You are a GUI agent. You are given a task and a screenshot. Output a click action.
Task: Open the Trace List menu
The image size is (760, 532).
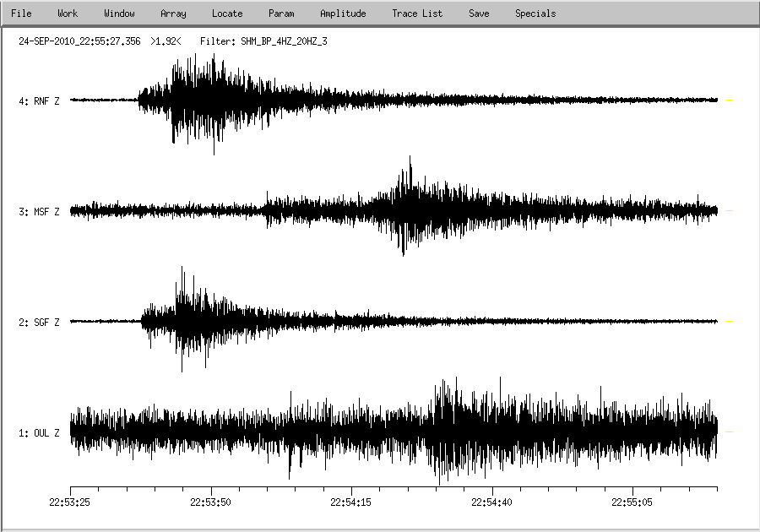click(x=417, y=14)
